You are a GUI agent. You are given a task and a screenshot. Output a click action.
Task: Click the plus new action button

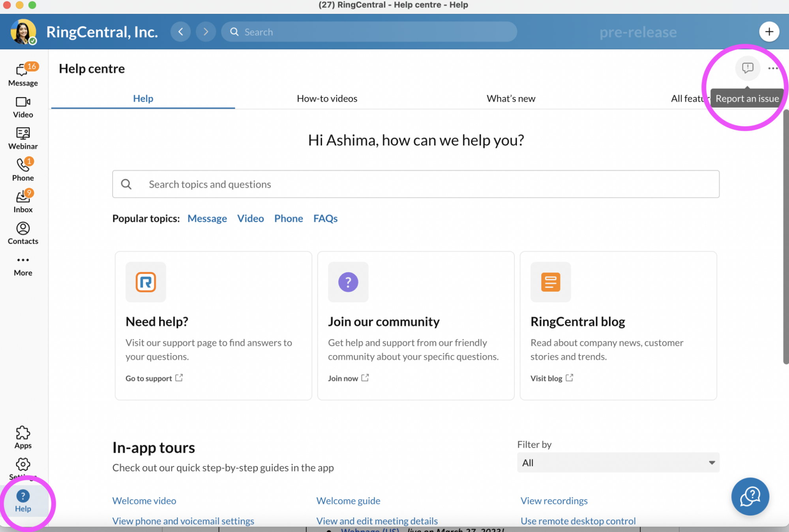pos(769,32)
